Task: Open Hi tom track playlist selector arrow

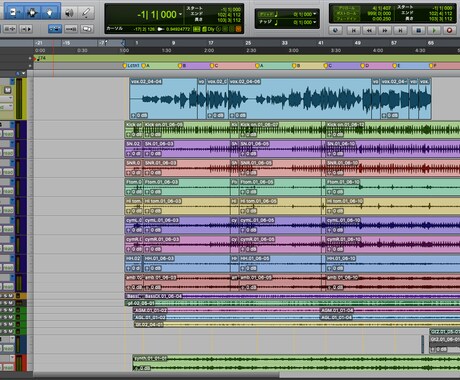Action: click(12, 201)
